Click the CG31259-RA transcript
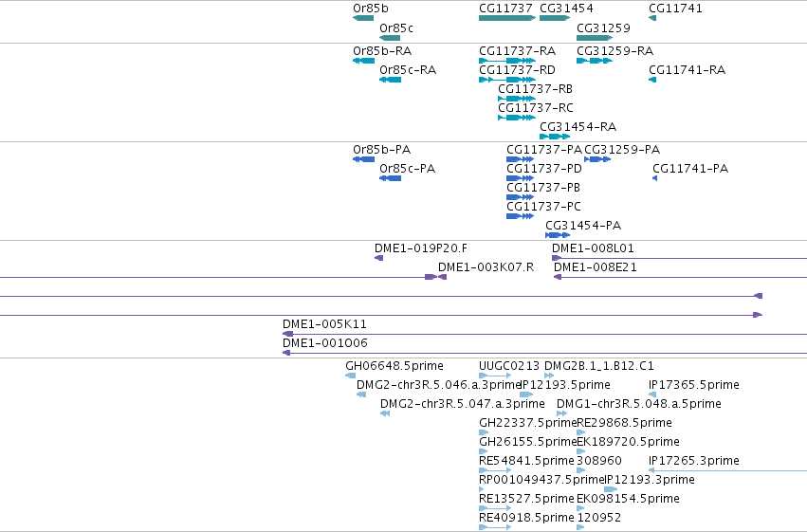 pyautogui.click(x=595, y=61)
